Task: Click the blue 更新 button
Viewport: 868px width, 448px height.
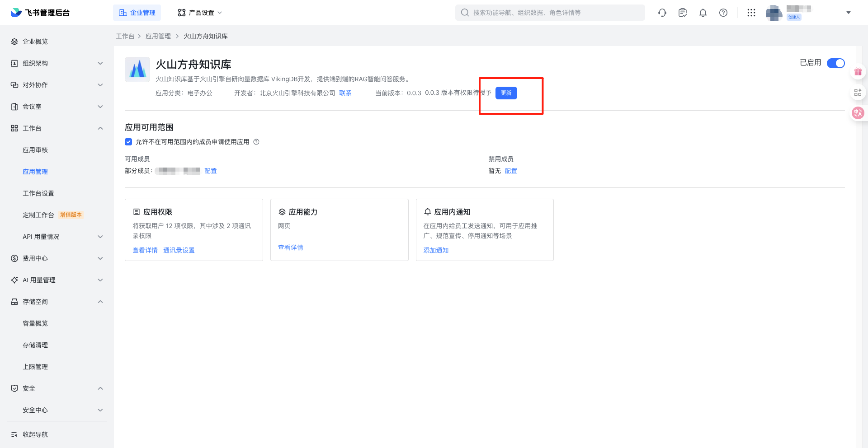Action: (x=506, y=93)
